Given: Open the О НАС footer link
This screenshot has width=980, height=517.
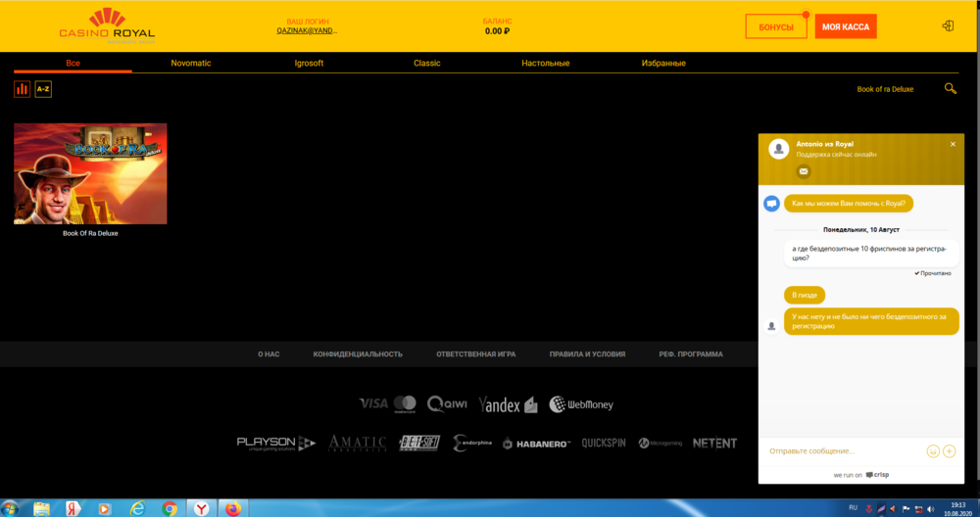Looking at the screenshot, I should pos(269,354).
